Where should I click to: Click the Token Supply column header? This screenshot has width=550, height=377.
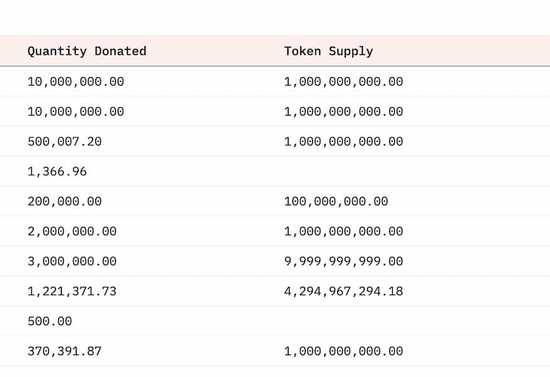coord(329,51)
